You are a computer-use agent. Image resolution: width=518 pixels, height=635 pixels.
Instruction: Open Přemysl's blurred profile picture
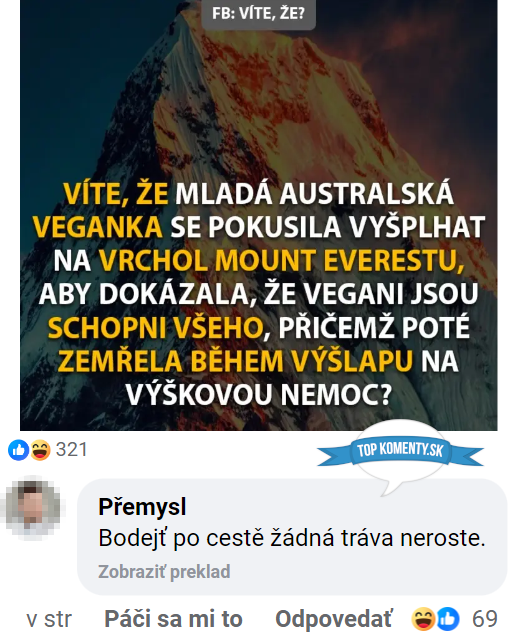[33, 505]
